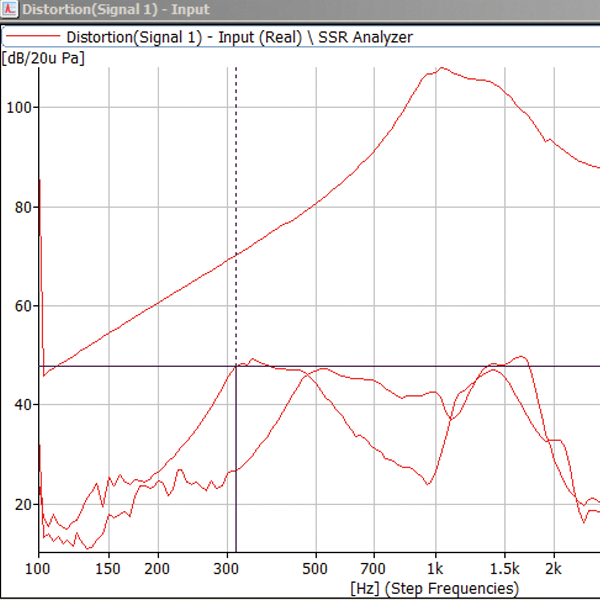Click the [Hz] (Step Frequencies) axis label

(434, 588)
